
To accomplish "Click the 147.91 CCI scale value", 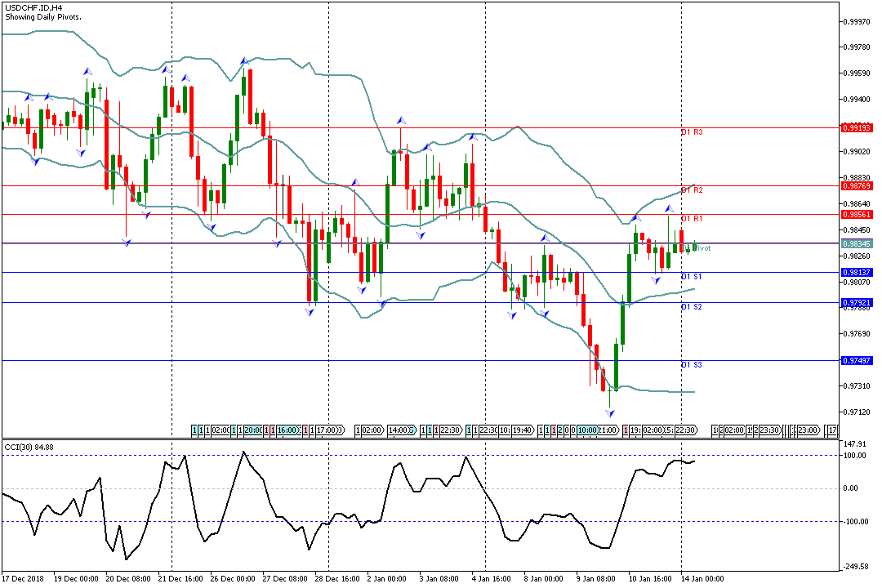I will click(854, 444).
